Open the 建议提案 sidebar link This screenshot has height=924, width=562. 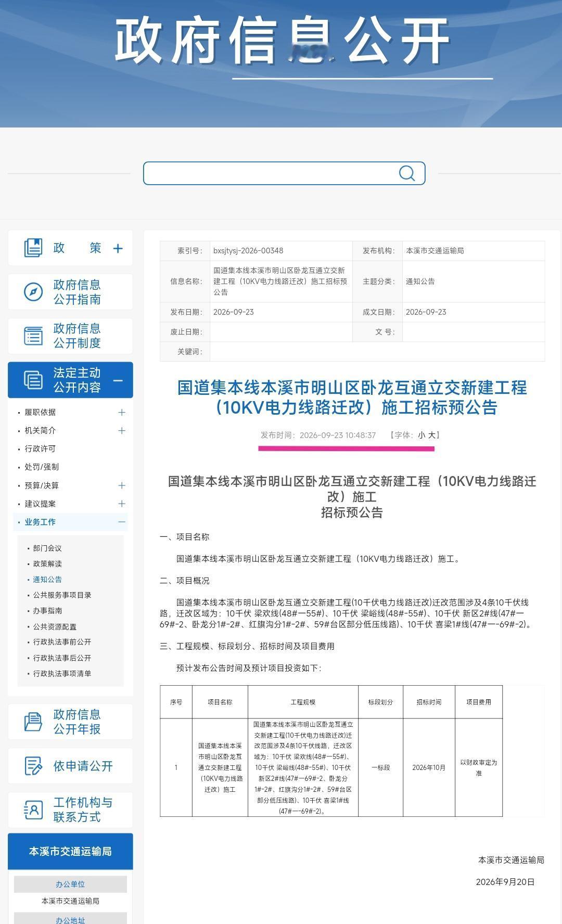pos(40,504)
